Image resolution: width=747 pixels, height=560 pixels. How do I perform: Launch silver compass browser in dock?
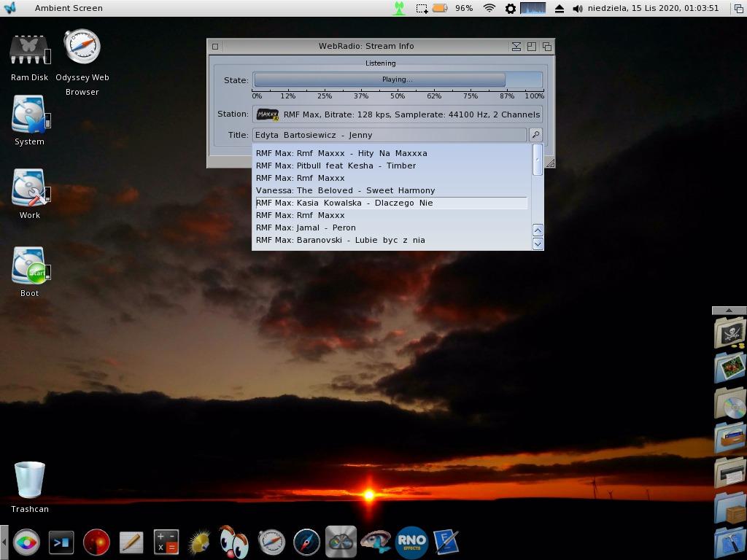point(271,542)
